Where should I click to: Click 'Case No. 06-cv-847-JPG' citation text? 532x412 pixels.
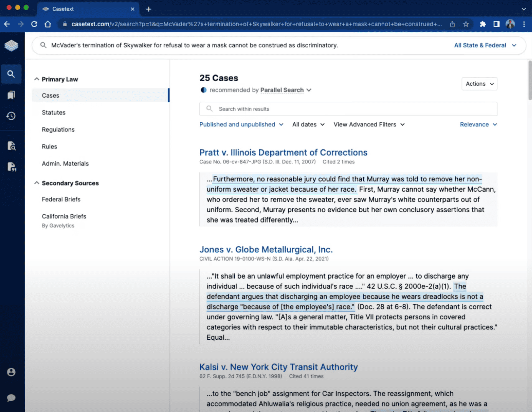pos(230,162)
